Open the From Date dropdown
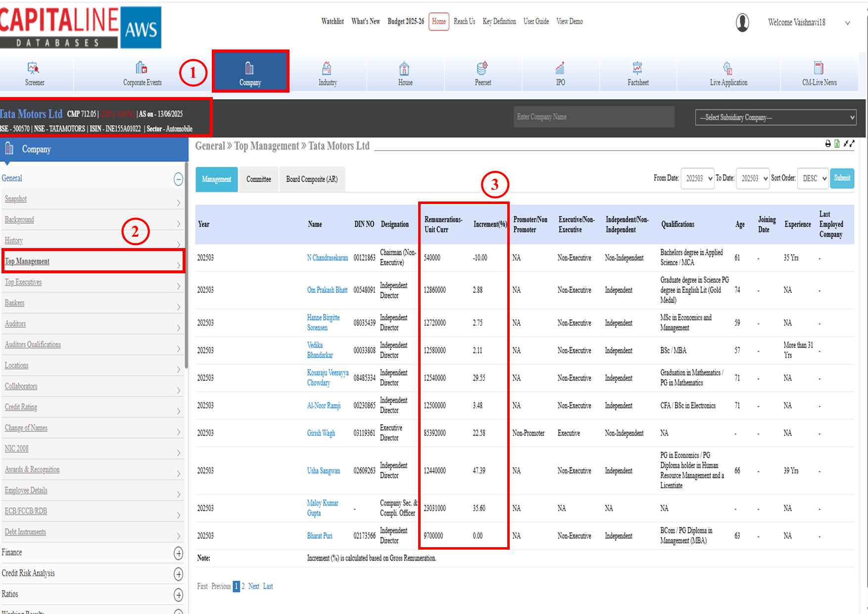 (x=697, y=178)
